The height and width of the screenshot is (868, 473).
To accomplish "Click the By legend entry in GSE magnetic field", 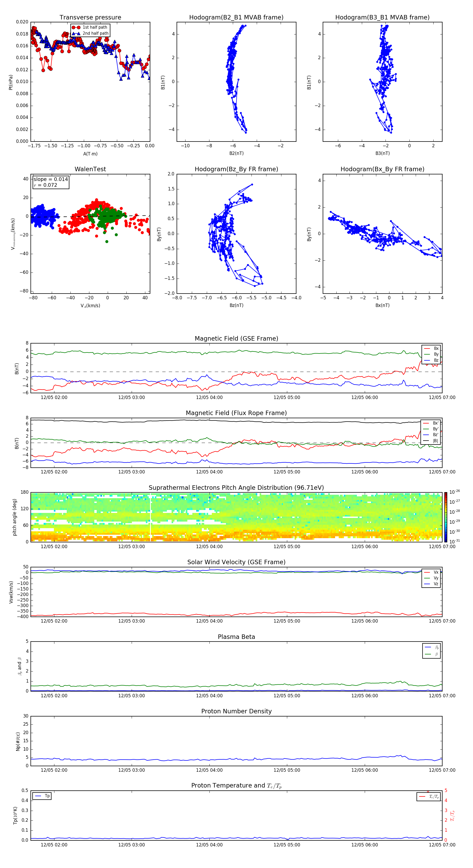I will (431, 355).
